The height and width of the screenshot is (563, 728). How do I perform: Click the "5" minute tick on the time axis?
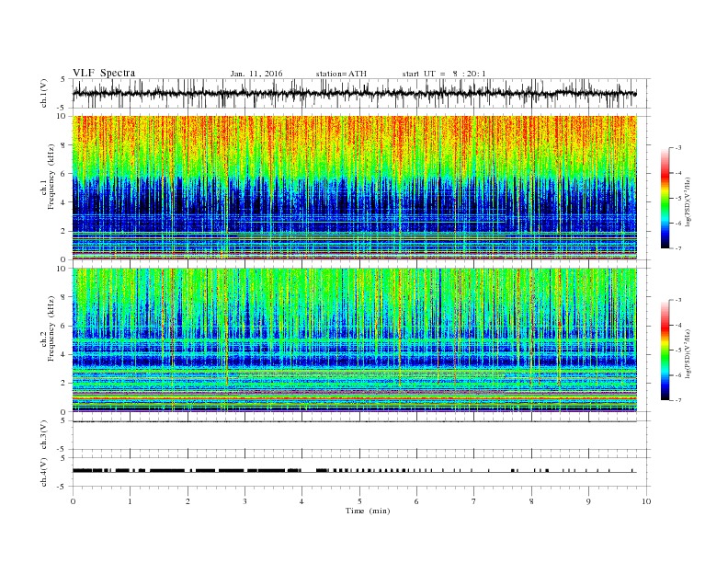359,501
